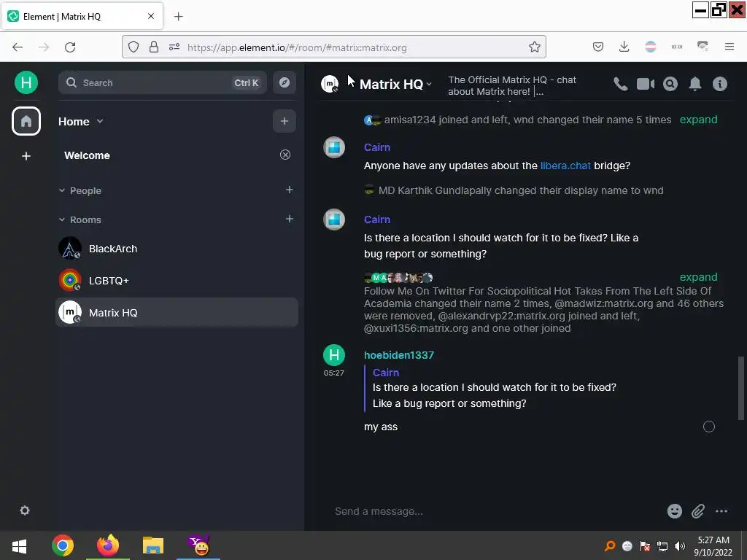The height and width of the screenshot is (560, 747).
Task: Bookmark this page with the star icon
Action: coord(535,47)
